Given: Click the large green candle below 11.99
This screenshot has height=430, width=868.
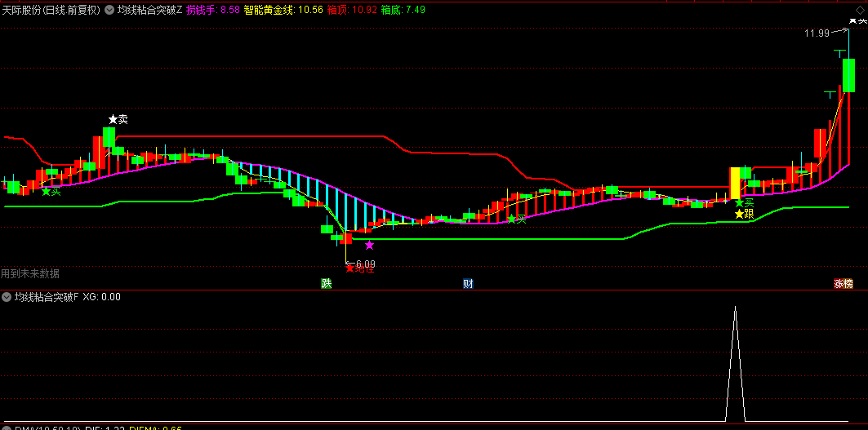Looking at the screenshot, I should (x=848, y=75).
